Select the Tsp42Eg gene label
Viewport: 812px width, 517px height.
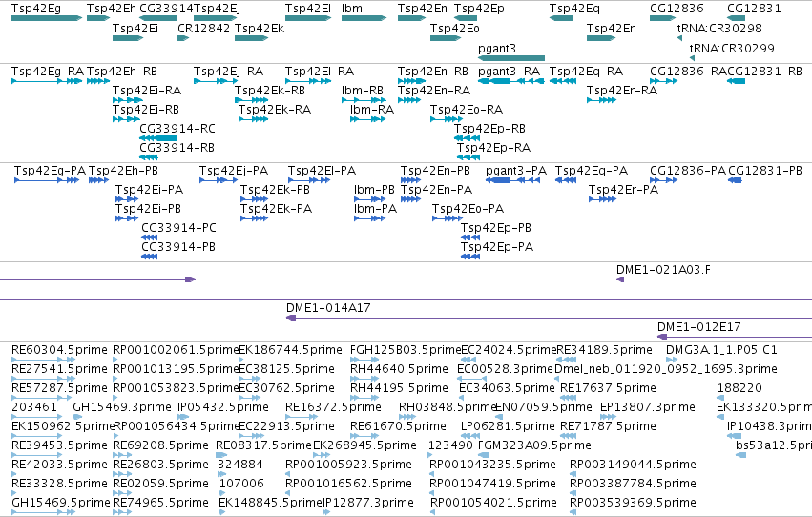(35, 9)
